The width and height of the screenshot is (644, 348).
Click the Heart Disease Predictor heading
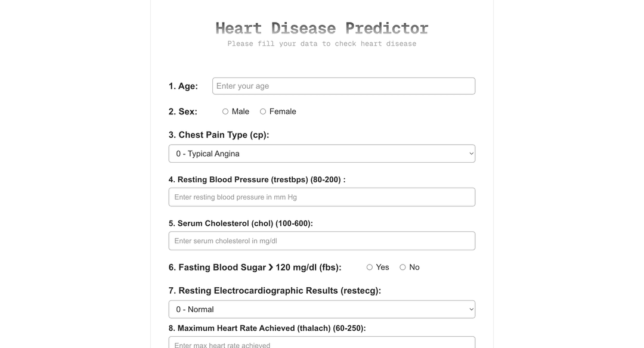[322, 28]
